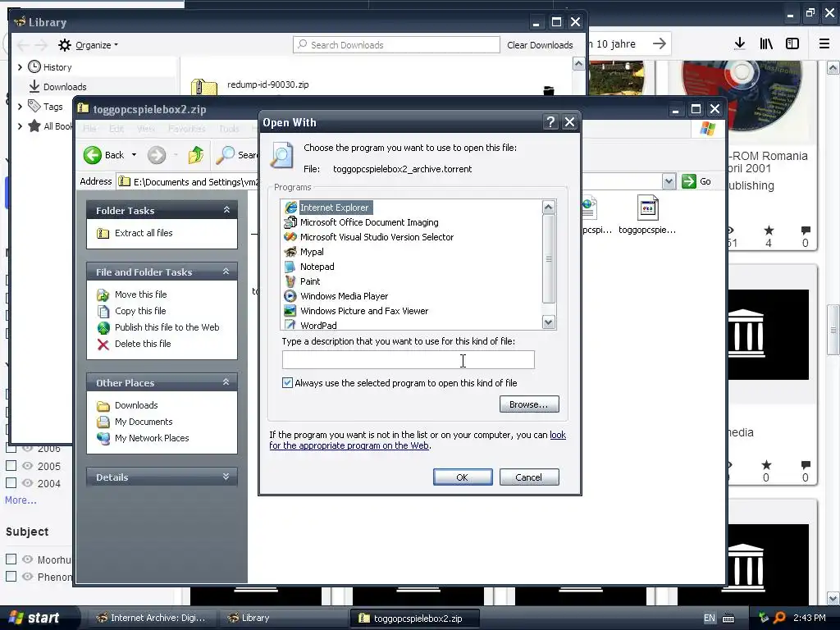The image size is (840, 630).
Task: Expand the Tags tree item in Library
Action: tap(20, 107)
